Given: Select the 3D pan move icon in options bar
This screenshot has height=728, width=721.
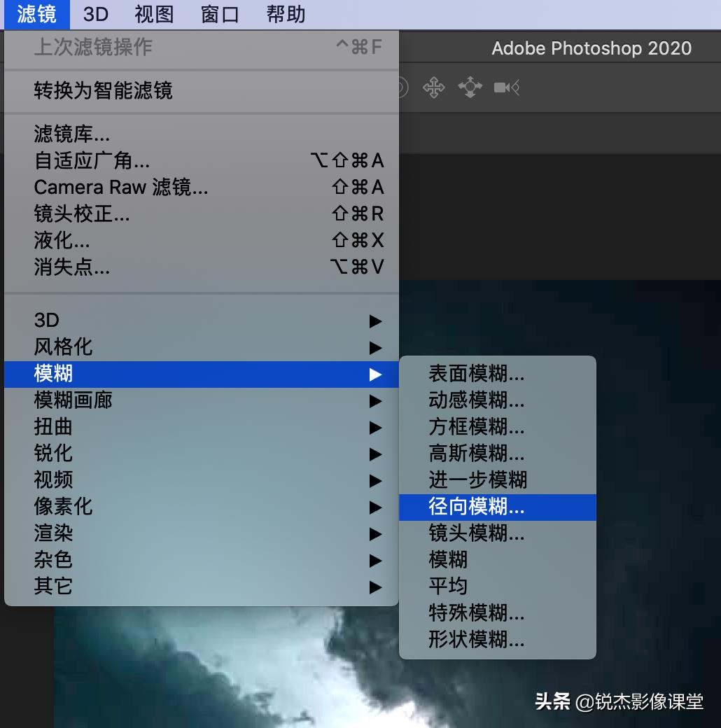Looking at the screenshot, I should [x=433, y=87].
